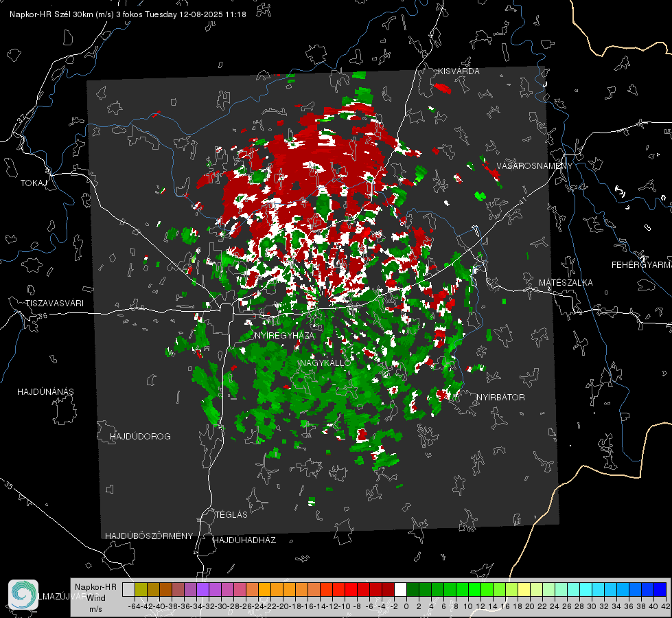Select the yellow swatch between 18 and 20
The width and height of the screenshot is (672, 618).
(524, 589)
